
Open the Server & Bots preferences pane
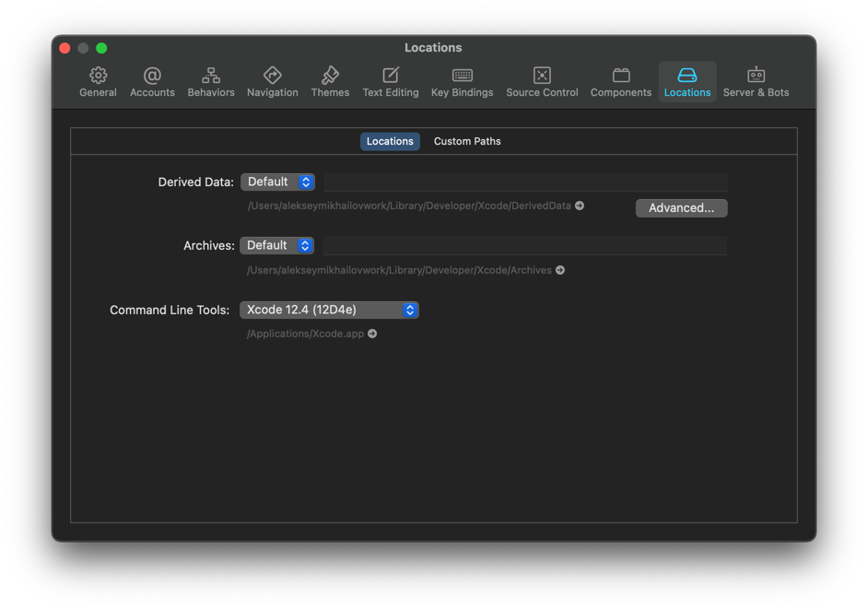coord(757,82)
